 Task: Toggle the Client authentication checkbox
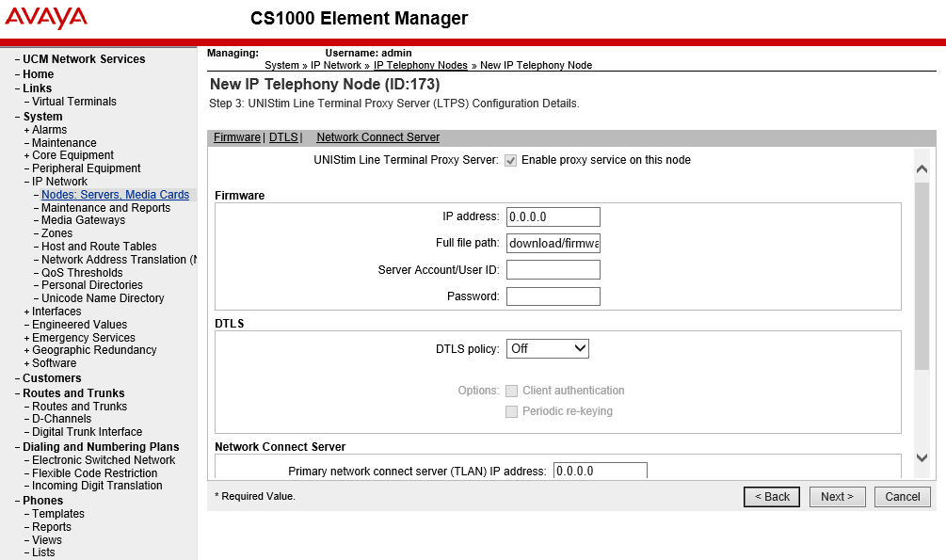coord(512,391)
